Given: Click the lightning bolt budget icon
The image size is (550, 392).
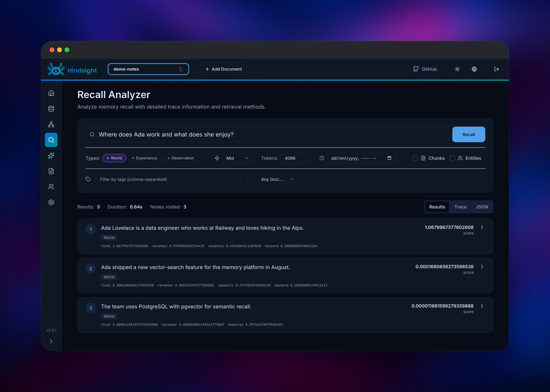Looking at the screenshot, I should tap(217, 158).
